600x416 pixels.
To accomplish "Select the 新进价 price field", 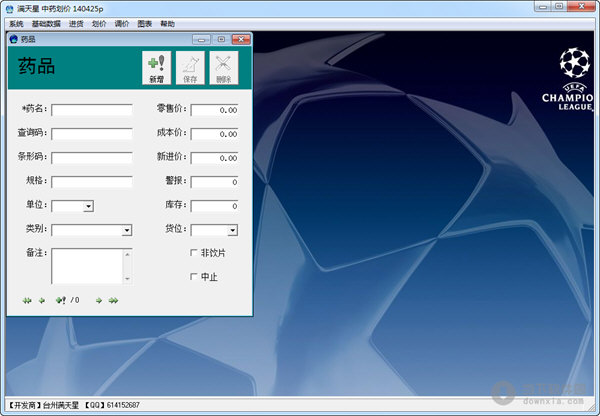I will [x=214, y=158].
